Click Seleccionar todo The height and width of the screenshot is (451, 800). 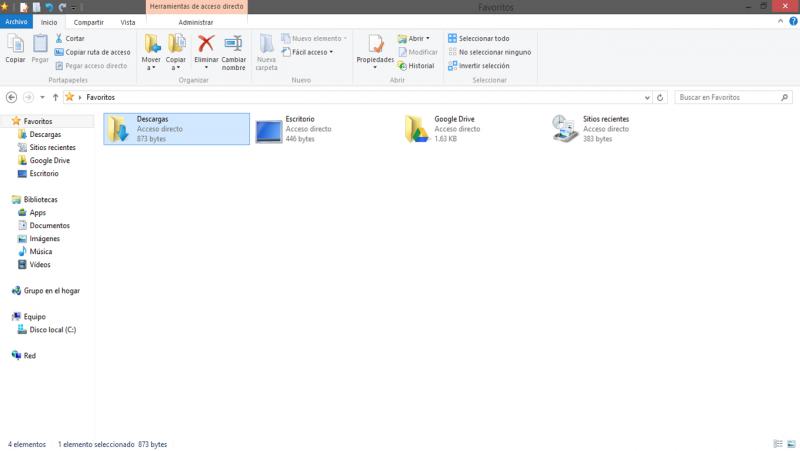(x=483, y=38)
